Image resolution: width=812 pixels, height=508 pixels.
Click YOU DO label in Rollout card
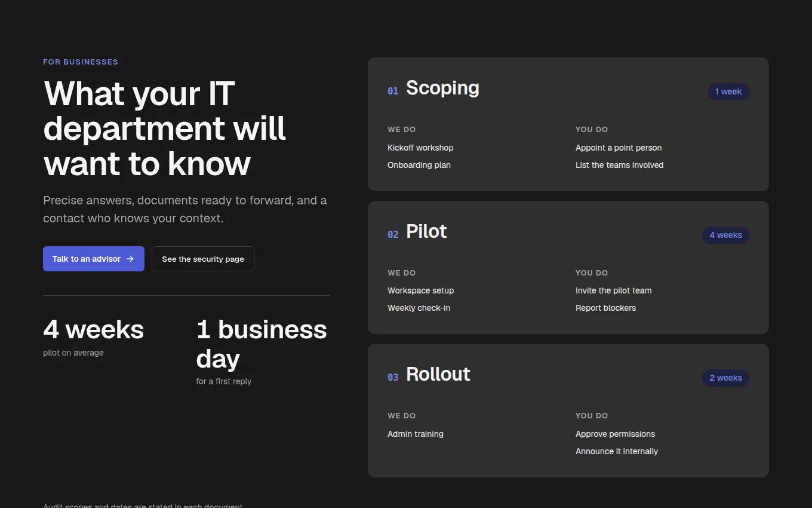[592, 415]
